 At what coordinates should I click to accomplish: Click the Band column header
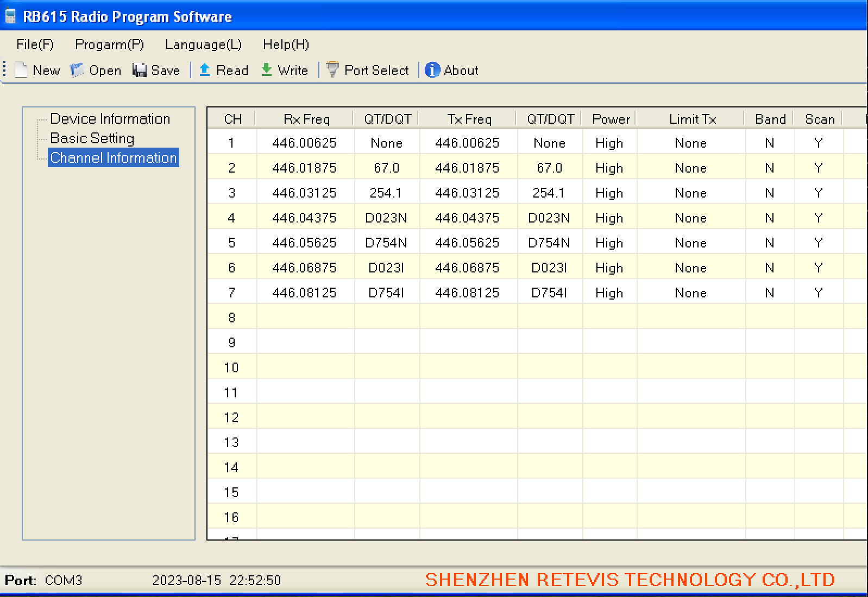pyautogui.click(x=770, y=119)
